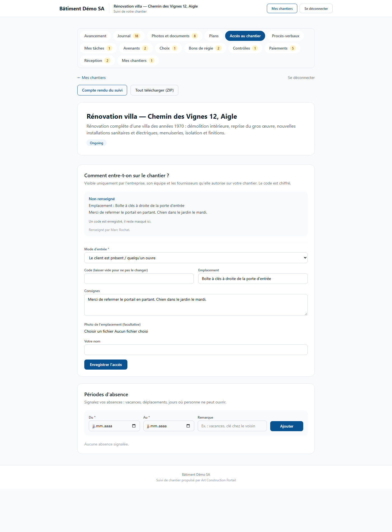Show the Mes tâches tab

point(98,48)
